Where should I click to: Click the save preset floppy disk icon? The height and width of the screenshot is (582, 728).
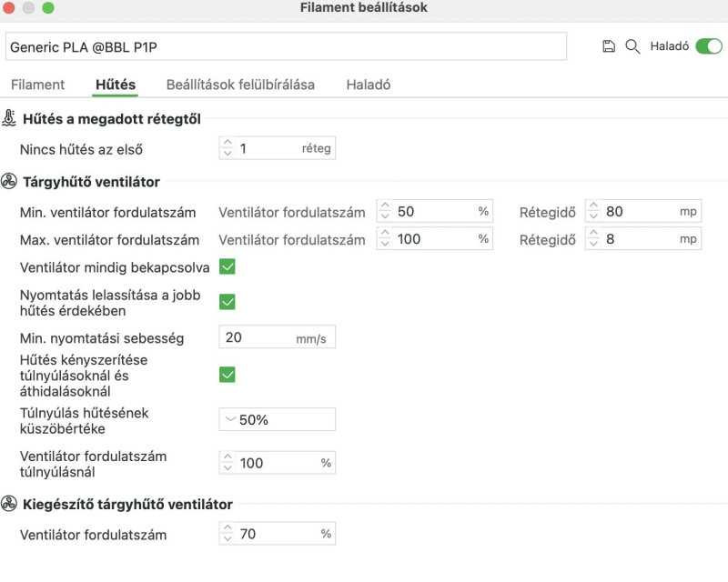click(608, 46)
